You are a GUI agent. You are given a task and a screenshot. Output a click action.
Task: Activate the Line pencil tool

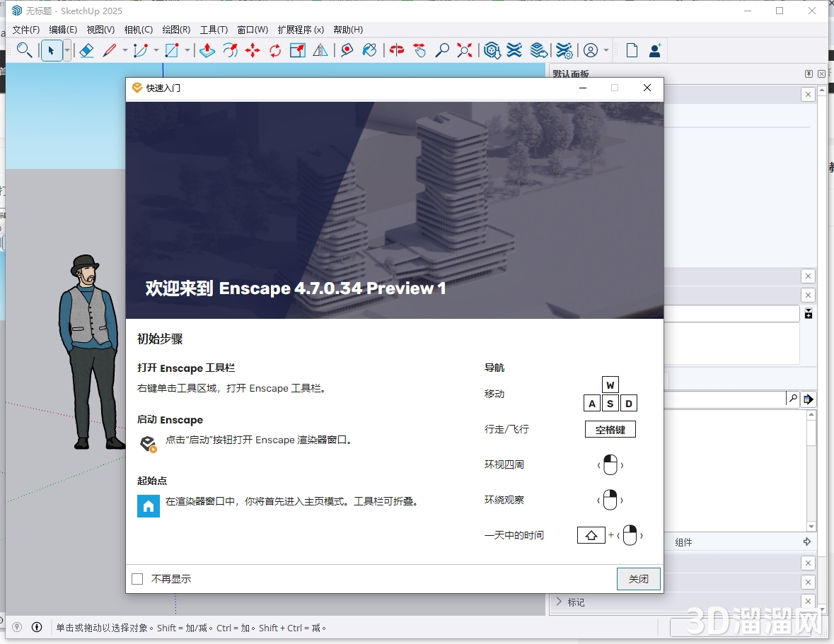(110, 50)
